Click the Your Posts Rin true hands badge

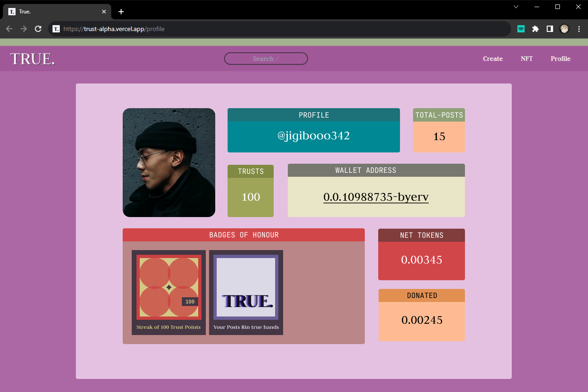(x=246, y=293)
